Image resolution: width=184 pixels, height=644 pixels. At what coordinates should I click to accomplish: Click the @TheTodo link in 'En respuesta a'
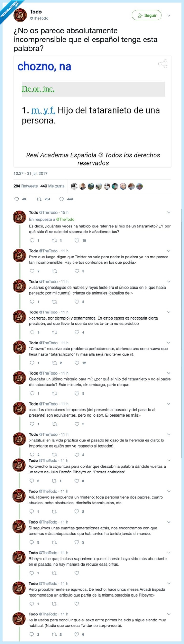(x=65, y=219)
